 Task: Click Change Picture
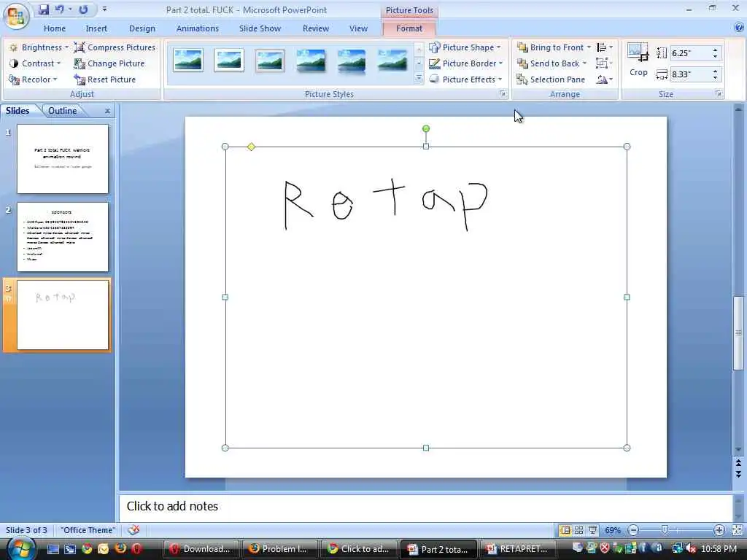pos(109,63)
